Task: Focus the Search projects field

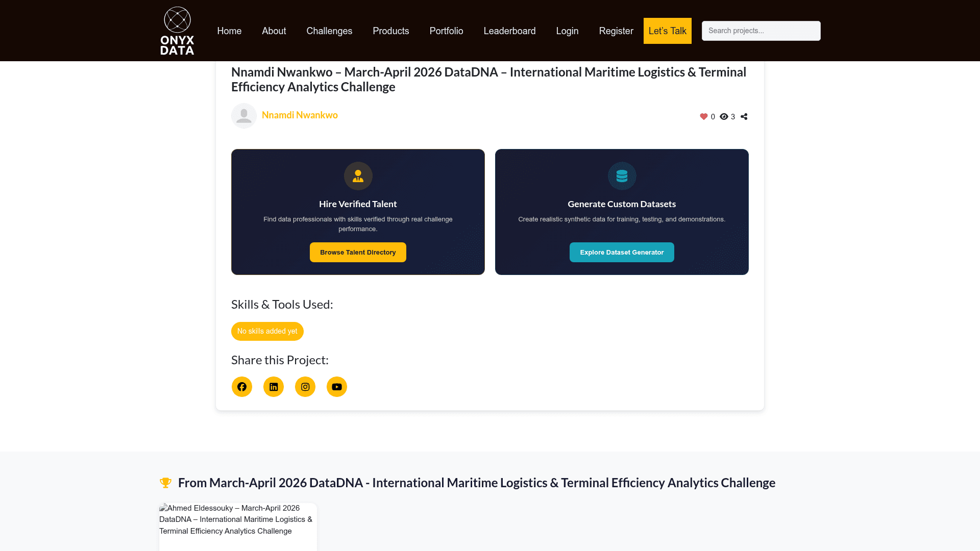Action: [x=761, y=31]
